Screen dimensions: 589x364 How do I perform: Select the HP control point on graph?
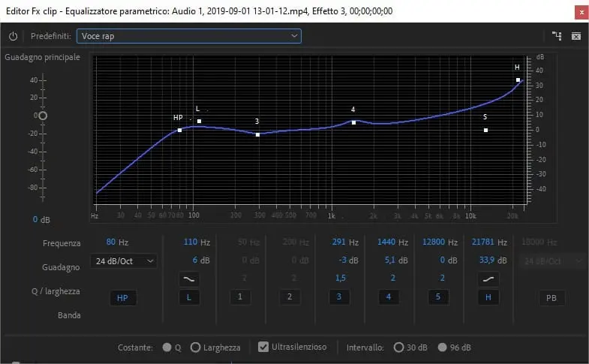179,131
